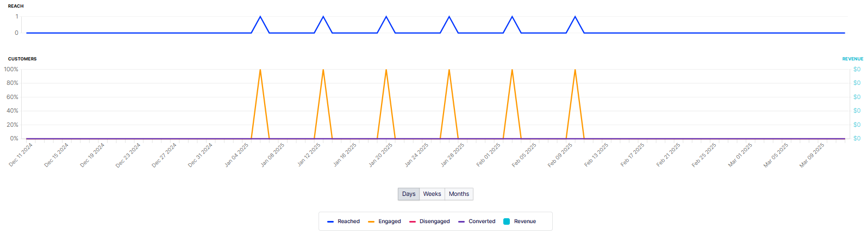Click the orange Engaged legend marker
Image resolution: width=868 pixels, height=234 pixels.
click(x=371, y=221)
